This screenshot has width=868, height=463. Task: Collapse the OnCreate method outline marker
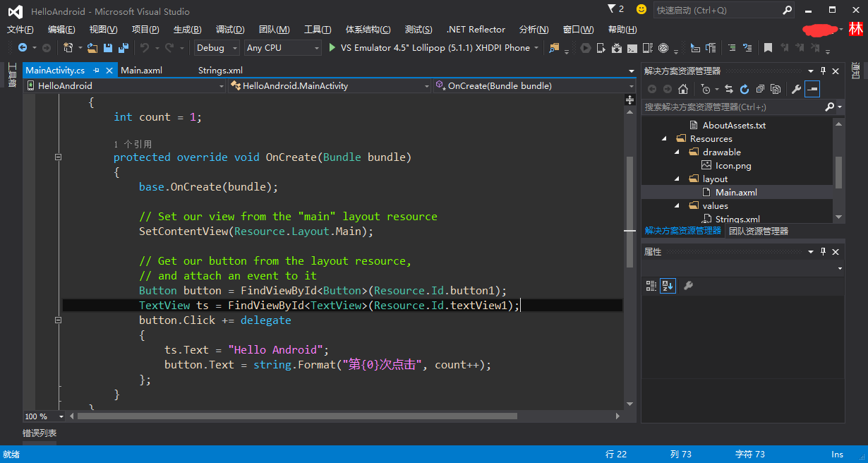point(58,157)
